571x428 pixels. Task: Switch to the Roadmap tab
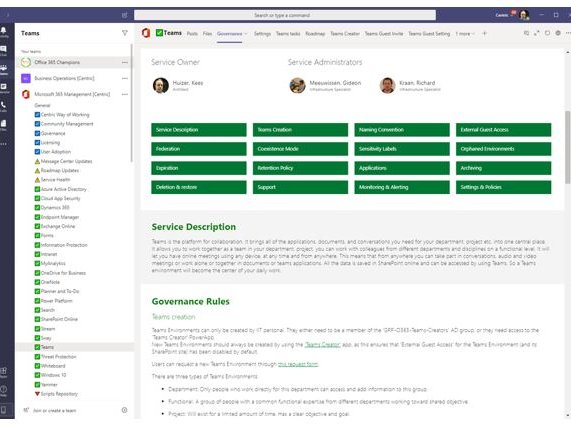pyautogui.click(x=315, y=34)
